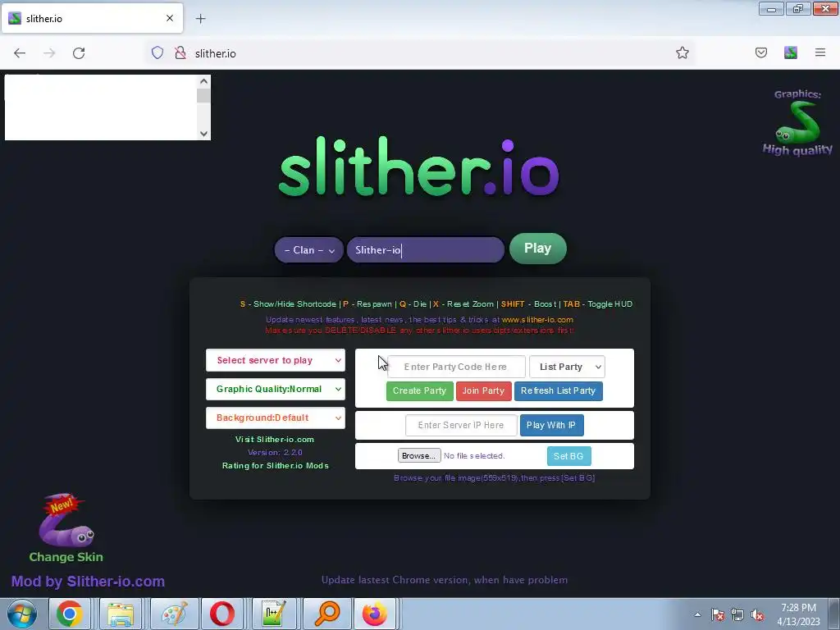
Task: Launch Opera from the taskbar
Action: 222,614
